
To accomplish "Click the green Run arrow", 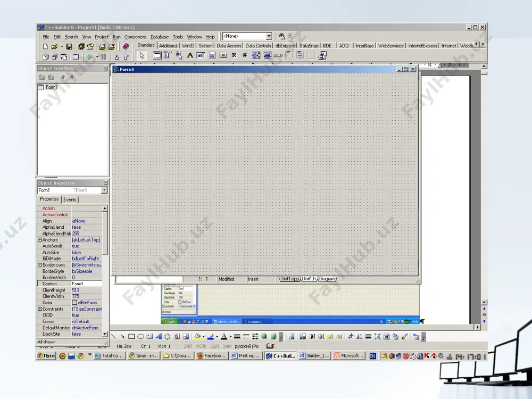I will click(89, 57).
